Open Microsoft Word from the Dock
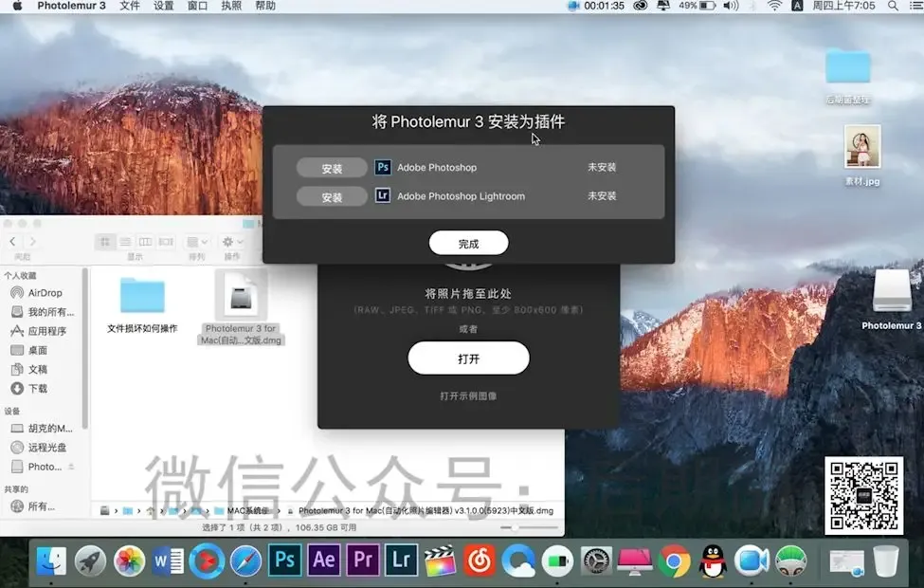Viewport: 924px width, 588px height. click(168, 560)
